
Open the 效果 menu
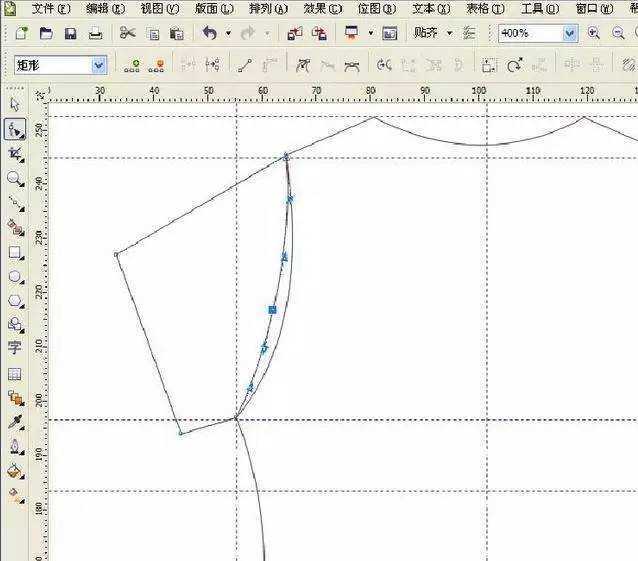click(x=322, y=8)
